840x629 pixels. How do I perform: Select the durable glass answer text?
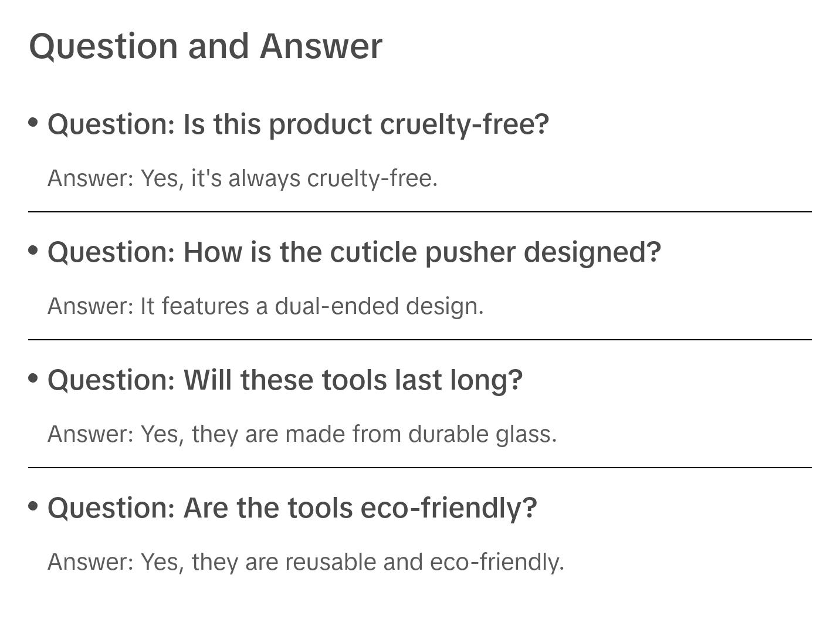302,434
